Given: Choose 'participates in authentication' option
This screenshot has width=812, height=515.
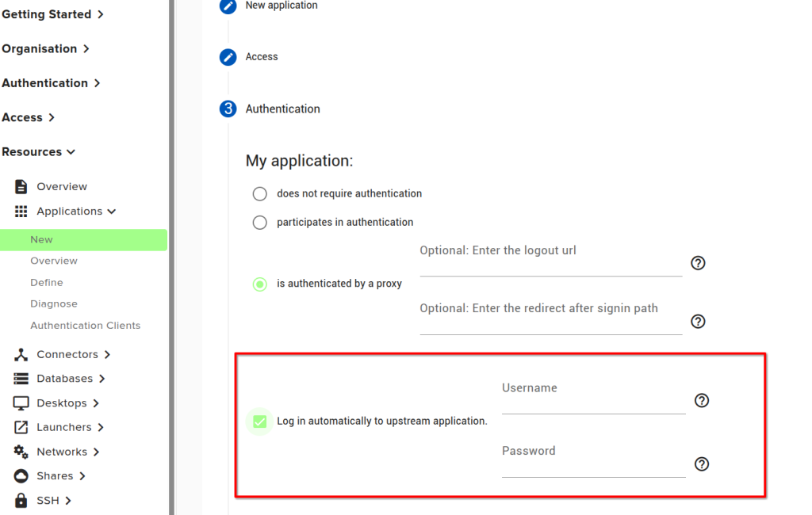Looking at the screenshot, I should [x=259, y=223].
